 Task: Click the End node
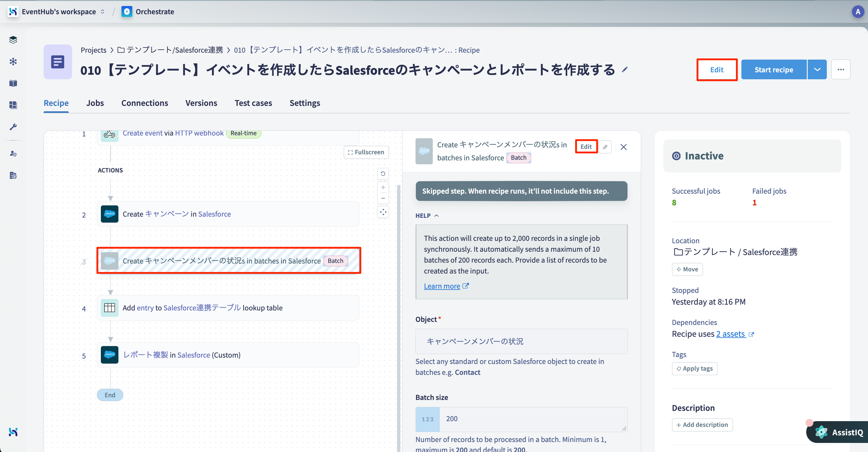pyautogui.click(x=110, y=395)
